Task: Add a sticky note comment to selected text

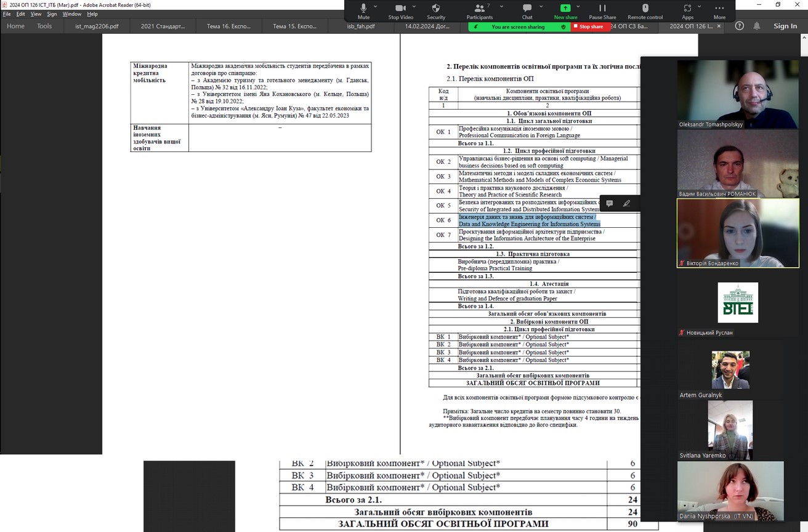Action: 610,203
